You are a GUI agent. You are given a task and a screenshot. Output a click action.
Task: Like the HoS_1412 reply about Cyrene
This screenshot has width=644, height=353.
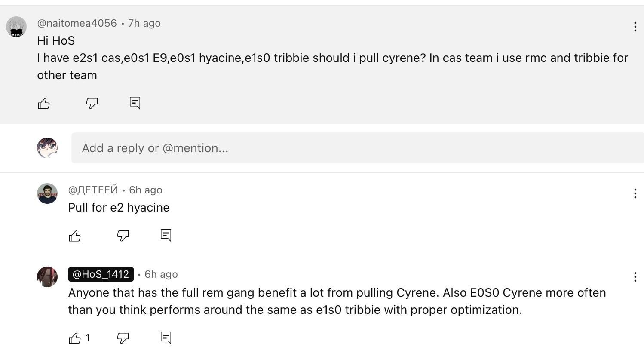point(75,338)
